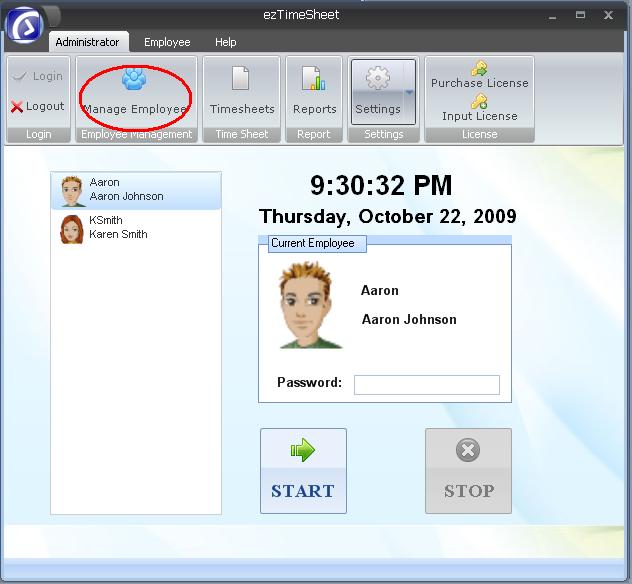Click Aaron's small avatar in the list
Image resolution: width=632 pixels, height=584 pixels.
[x=72, y=191]
